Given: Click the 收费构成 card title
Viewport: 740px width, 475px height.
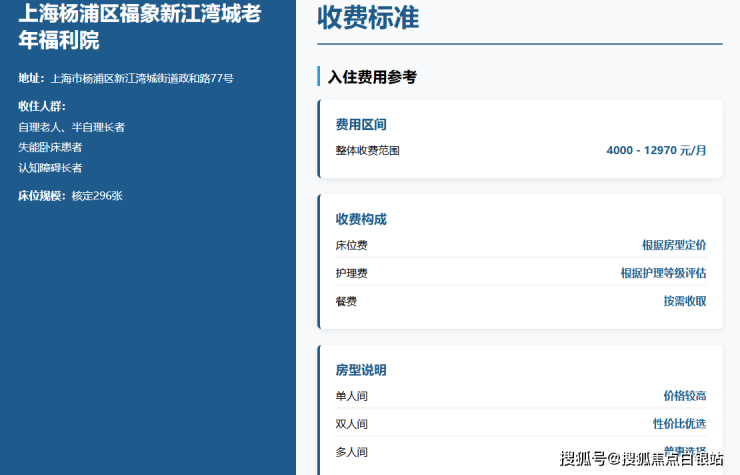Looking at the screenshot, I should (361, 219).
